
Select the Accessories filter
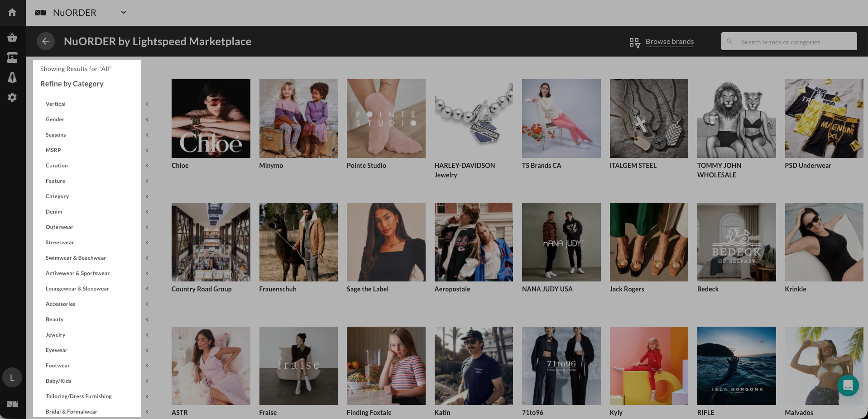(60, 304)
